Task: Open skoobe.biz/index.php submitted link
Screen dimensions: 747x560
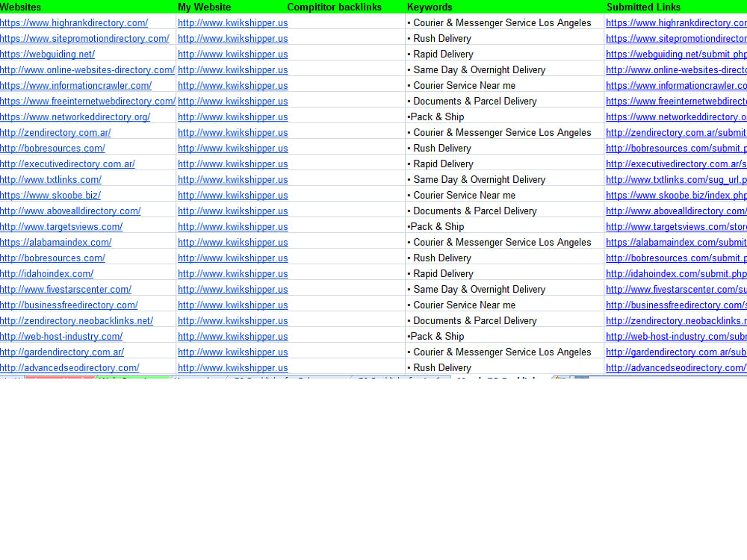Action: coord(677,196)
